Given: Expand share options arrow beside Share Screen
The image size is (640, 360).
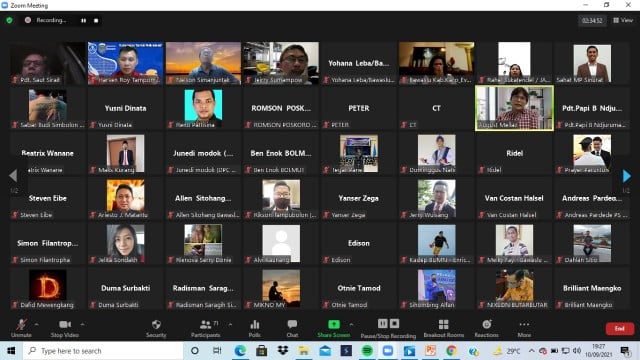Looking at the screenshot, I should point(351,324).
